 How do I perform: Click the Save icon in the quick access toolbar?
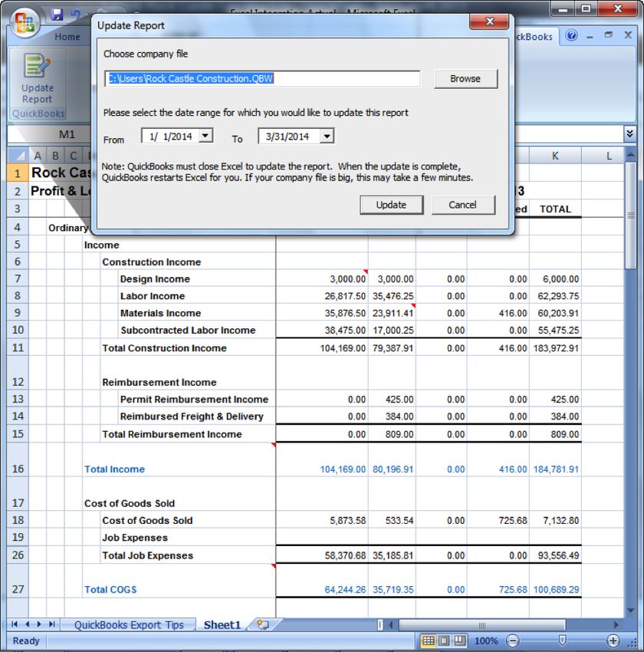pyautogui.click(x=57, y=15)
